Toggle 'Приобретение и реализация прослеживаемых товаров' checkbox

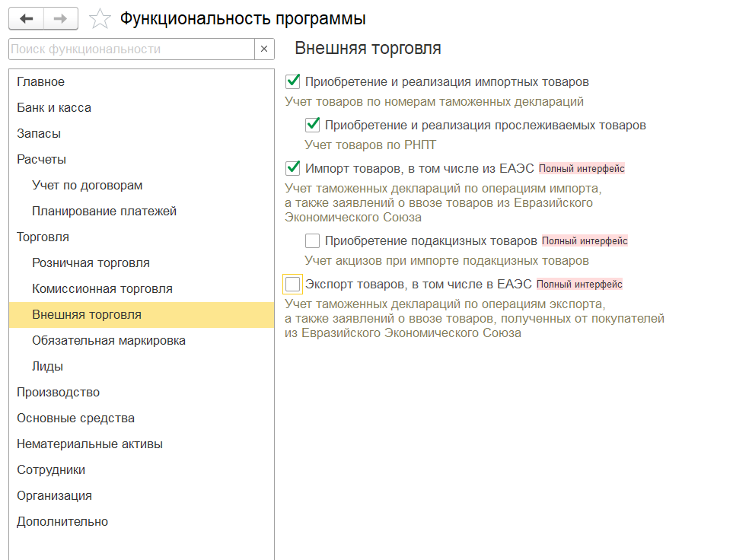(312, 125)
